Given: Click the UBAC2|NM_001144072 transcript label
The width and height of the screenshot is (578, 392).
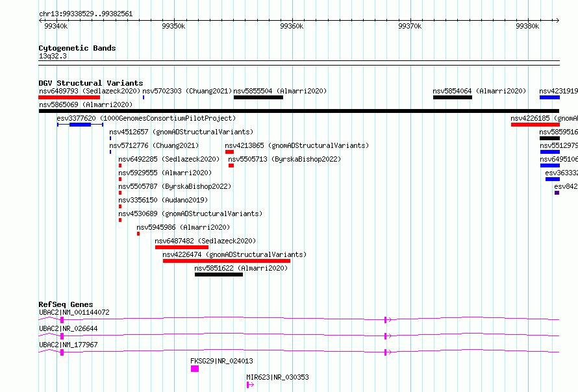Looking at the screenshot, I should click(74, 312).
